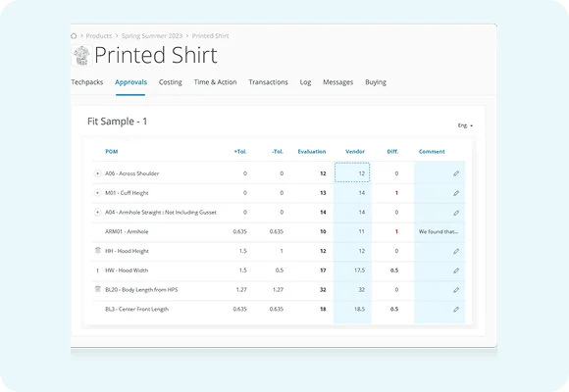
Task: Edit comment for BL3 Center Front Length row
Action: (456, 310)
